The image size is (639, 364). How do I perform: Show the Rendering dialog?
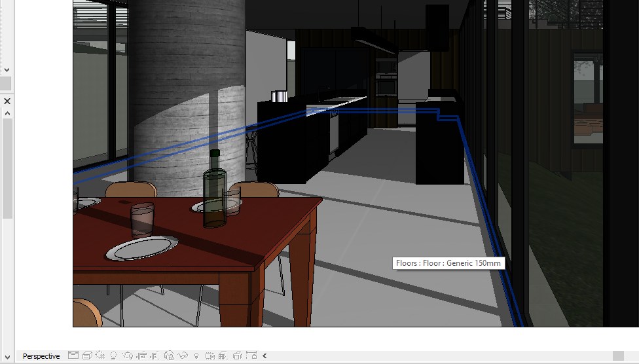tap(128, 355)
